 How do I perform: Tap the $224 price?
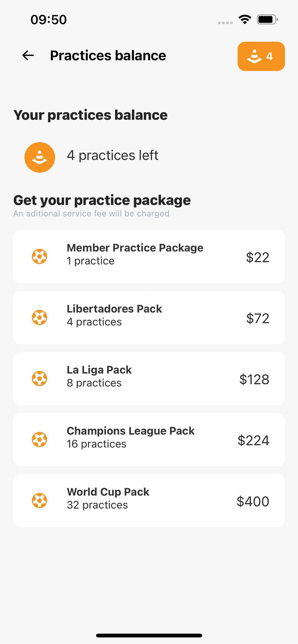pyautogui.click(x=253, y=440)
